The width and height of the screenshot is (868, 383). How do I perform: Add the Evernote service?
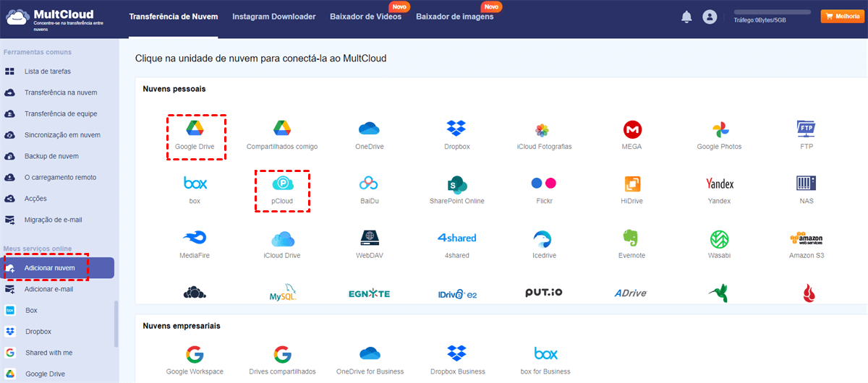[633, 244]
